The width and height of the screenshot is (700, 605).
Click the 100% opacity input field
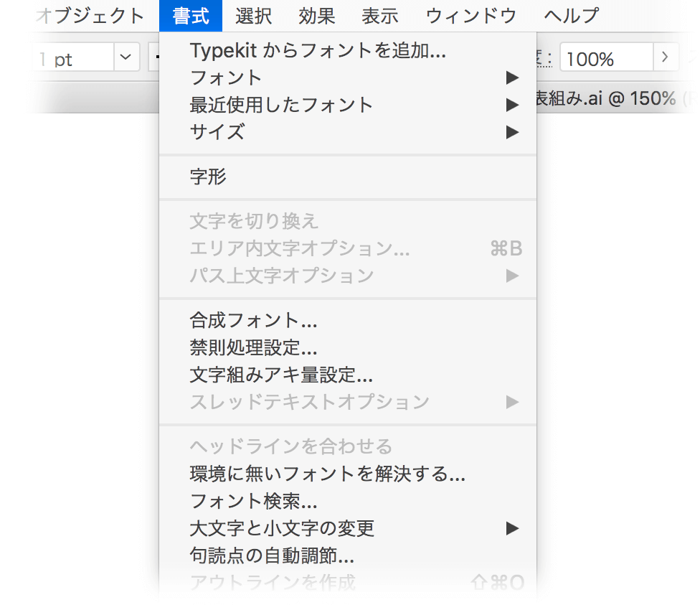pyautogui.click(x=605, y=57)
